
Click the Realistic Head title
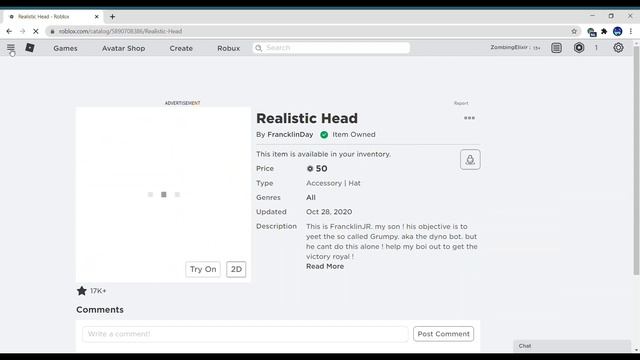(x=307, y=118)
